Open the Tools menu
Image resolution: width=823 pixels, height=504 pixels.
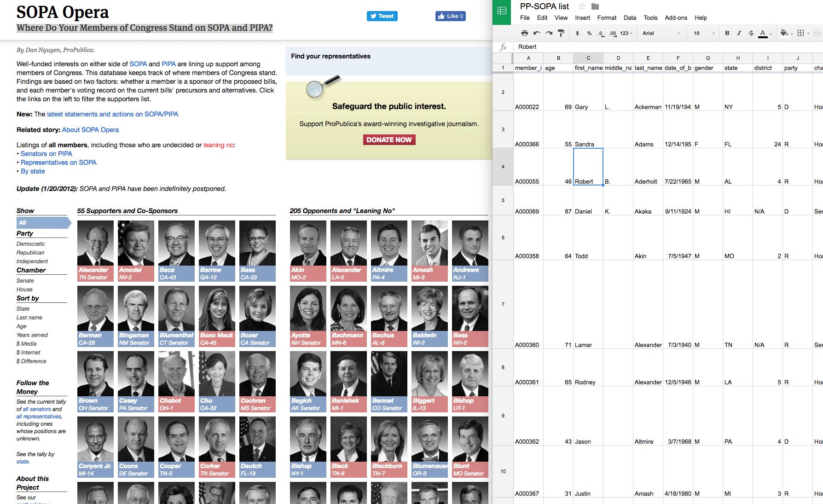[650, 17]
